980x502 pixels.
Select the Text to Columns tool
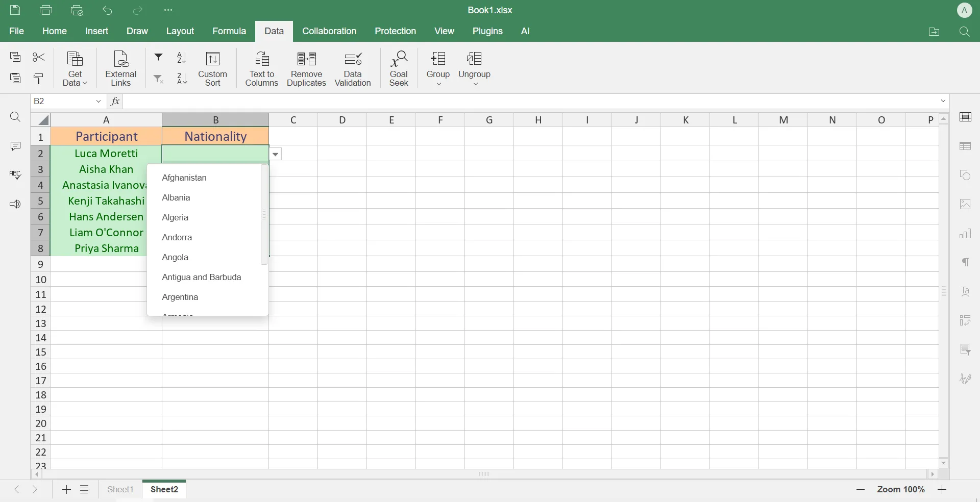click(x=262, y=68)
